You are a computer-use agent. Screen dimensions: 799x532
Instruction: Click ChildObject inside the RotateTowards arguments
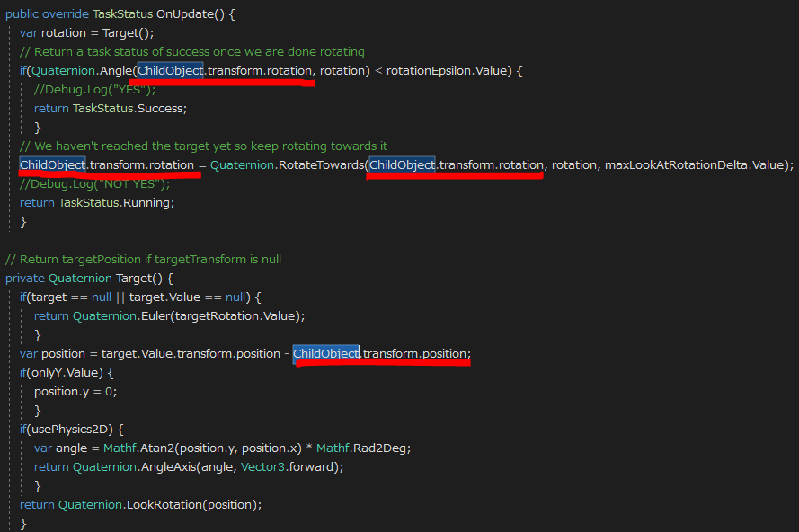click(x=402, y=165)
